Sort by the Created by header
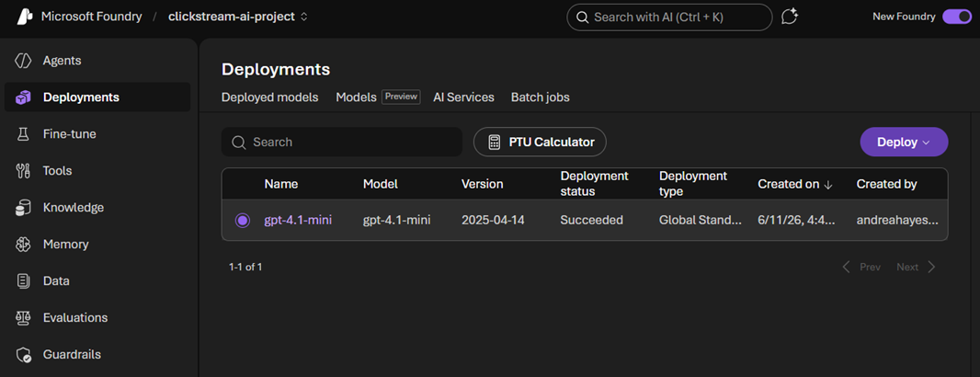 point(887,185)
